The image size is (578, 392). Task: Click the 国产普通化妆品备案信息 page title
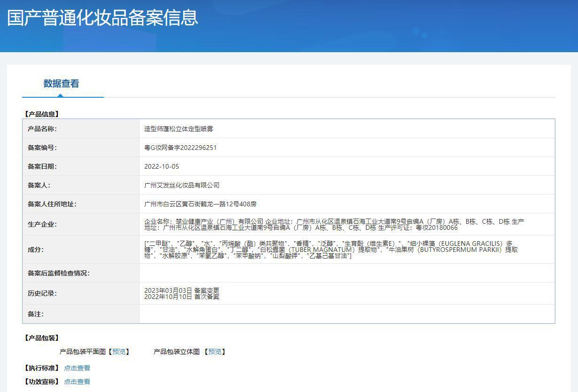102,17
